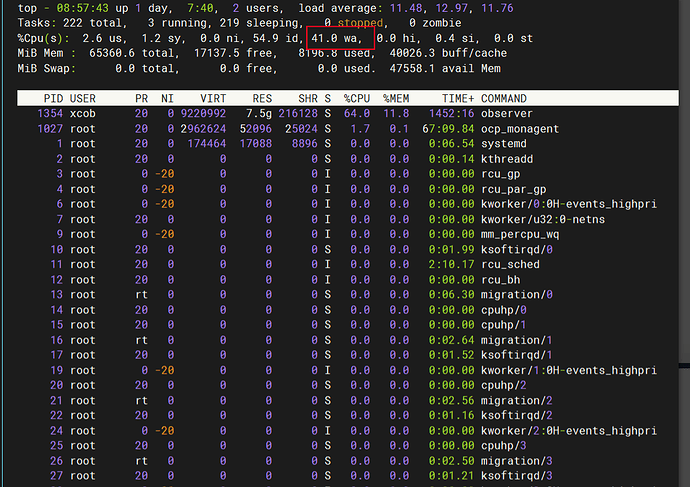This screenshot has width=690, height=487.
Task: Click PID 1354 in the process list
Action: (50, 114)
